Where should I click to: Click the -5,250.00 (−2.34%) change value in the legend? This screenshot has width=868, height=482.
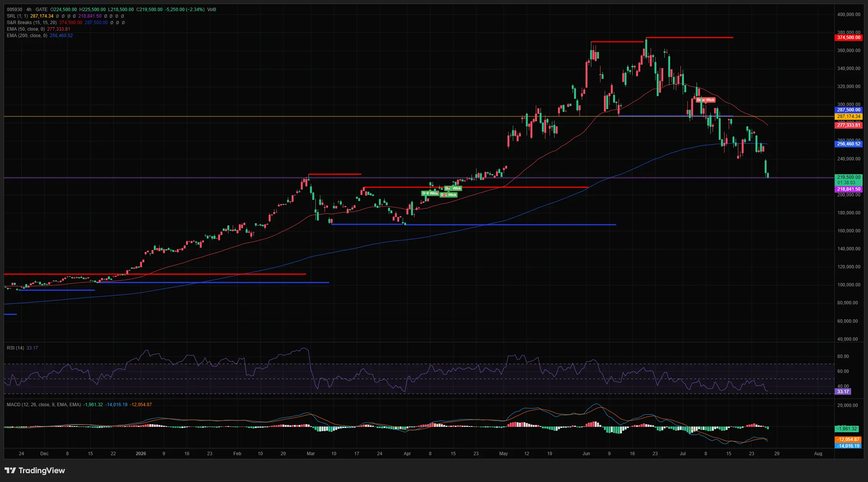coord(185,10)
